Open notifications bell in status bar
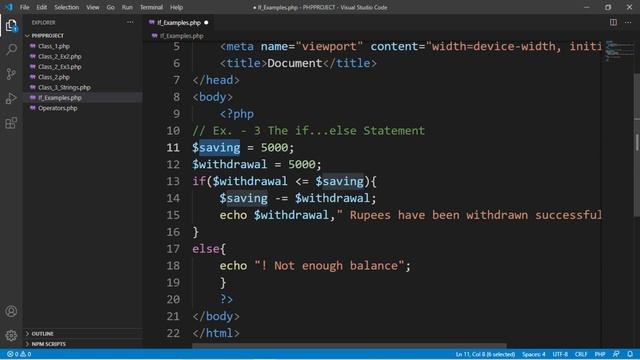 point(630,354)
